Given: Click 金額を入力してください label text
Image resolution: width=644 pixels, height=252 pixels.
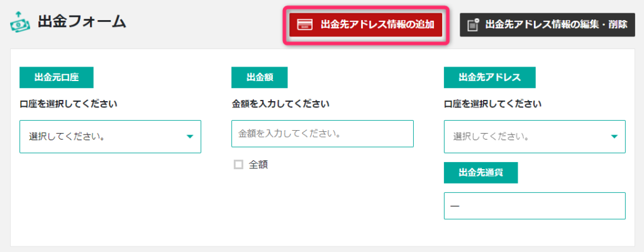Looking at the screenshot, I should coord(280,104).
